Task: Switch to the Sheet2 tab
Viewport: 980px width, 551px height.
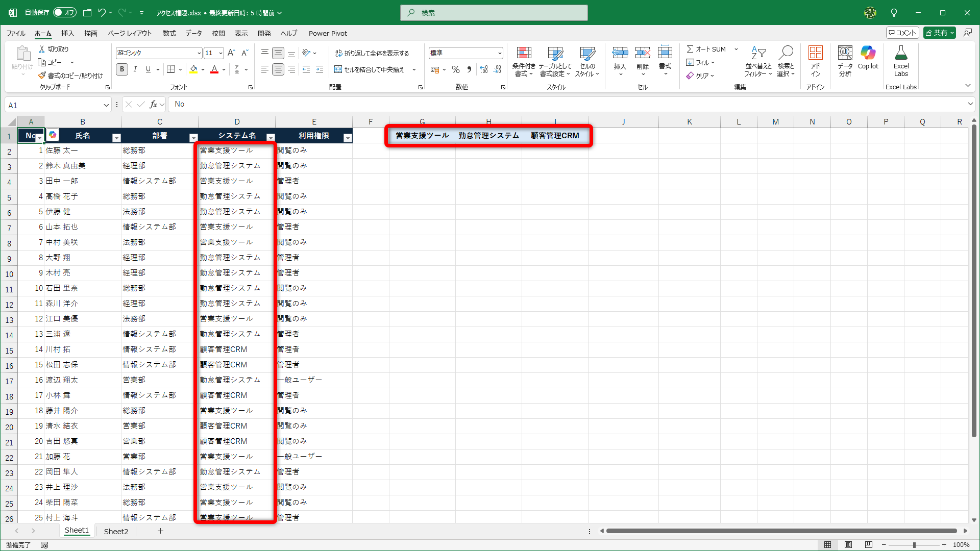Action: point(116,531)
